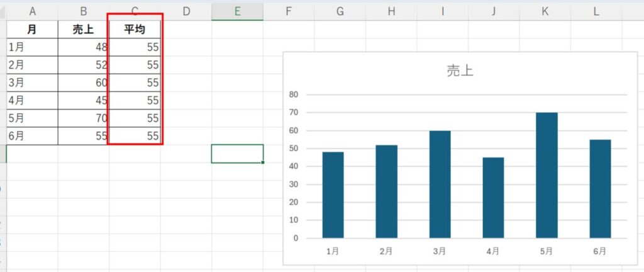Screen dimensions: 644x272
Task: Select column D header
Action: (186, 12)
